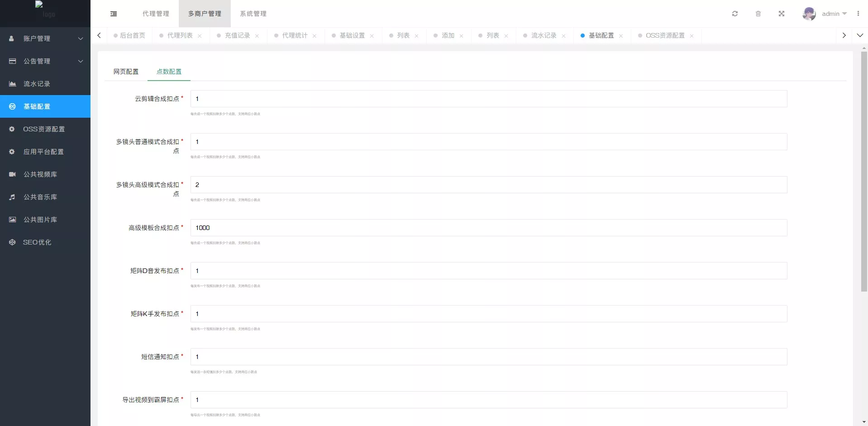
Task: Click the fullscreen icon in the header
Action: point(782,14)
